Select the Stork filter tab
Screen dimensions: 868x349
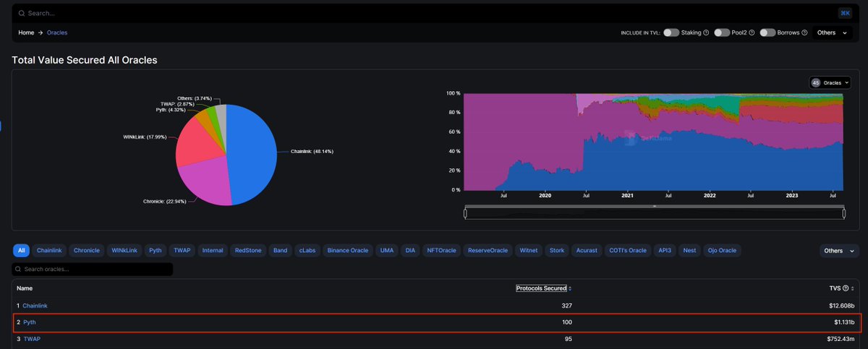(x=557, y=251)
